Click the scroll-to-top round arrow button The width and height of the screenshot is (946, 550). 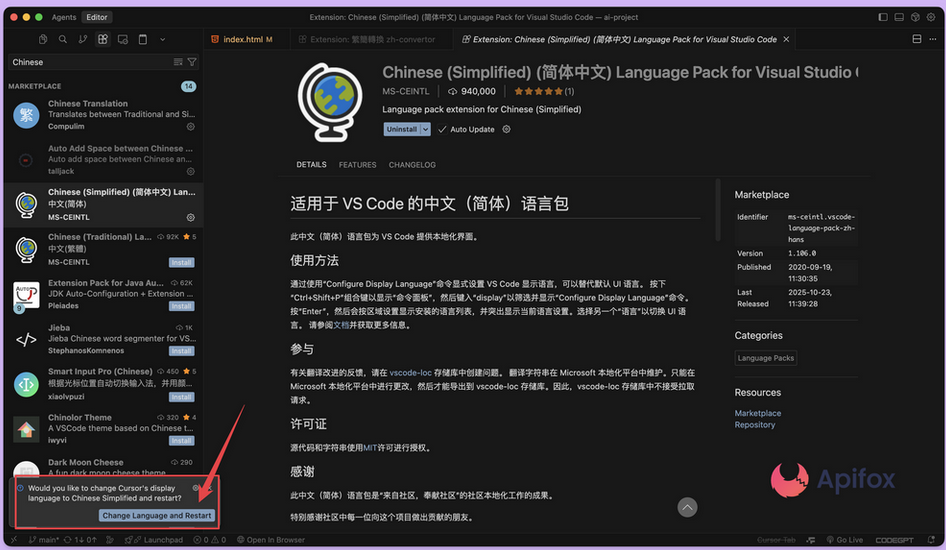(x=687, y=507)
